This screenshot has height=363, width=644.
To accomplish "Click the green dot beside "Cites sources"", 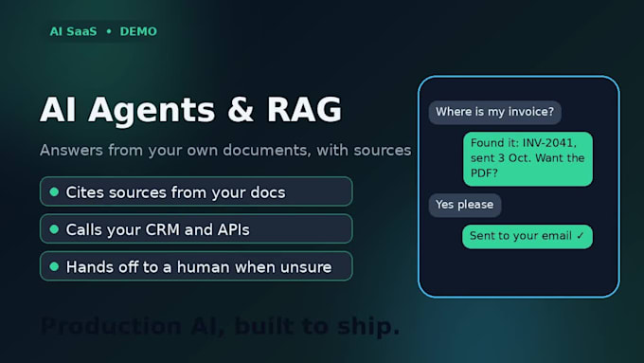I will 54,191.
